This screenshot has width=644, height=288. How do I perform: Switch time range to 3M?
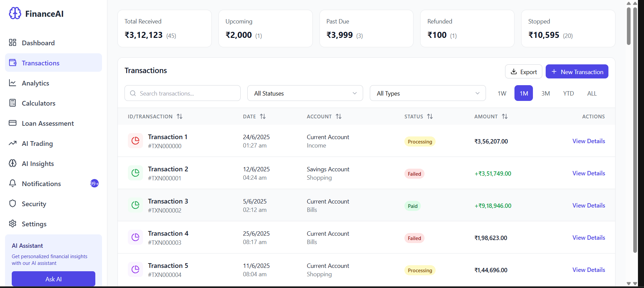pyautogui.click(x=545, y=93)
